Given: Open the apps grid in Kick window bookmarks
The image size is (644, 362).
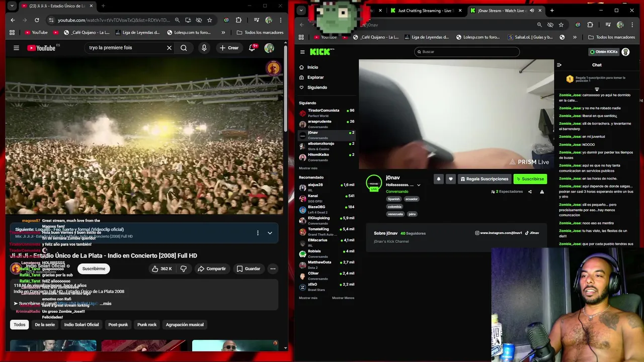Looking at the screenshot, I should 301,37.
